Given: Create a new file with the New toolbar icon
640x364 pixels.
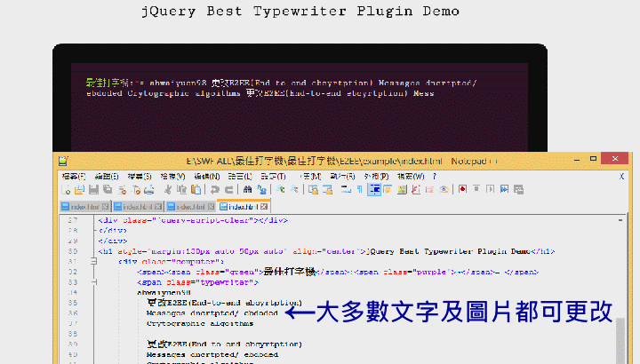Looking at the screenshot, I should coord(66,189).
